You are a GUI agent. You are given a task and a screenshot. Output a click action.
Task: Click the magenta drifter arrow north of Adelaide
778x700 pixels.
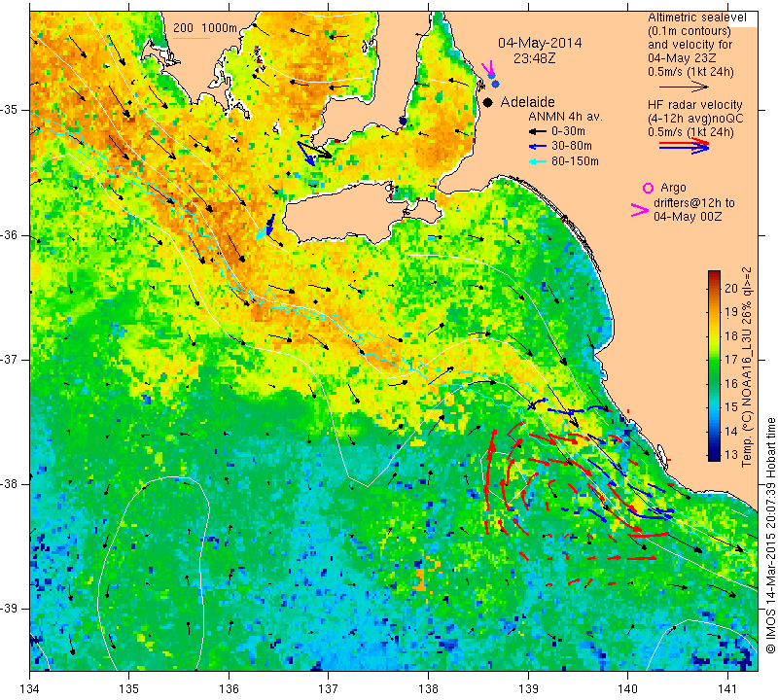[488, 68]
